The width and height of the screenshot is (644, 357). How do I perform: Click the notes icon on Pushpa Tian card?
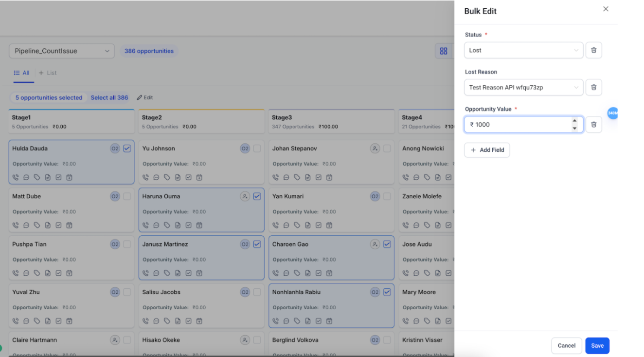(x=48, y=273)
